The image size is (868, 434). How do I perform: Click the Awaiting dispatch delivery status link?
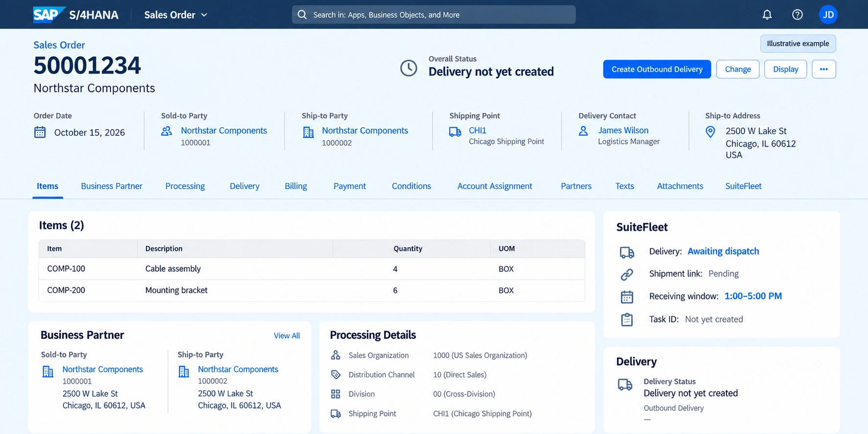(723, 251)
